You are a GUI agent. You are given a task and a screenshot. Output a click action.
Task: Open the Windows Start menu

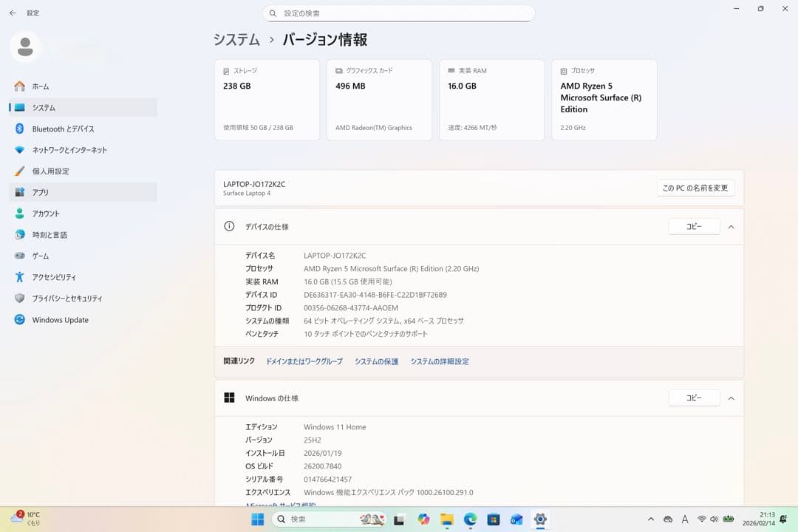[x=258, y=519]
